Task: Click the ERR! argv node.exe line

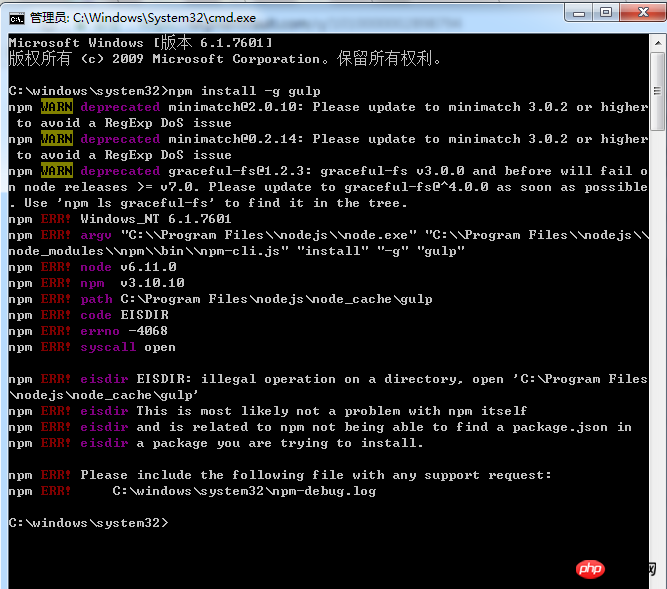Action: (x=328, y=235)
